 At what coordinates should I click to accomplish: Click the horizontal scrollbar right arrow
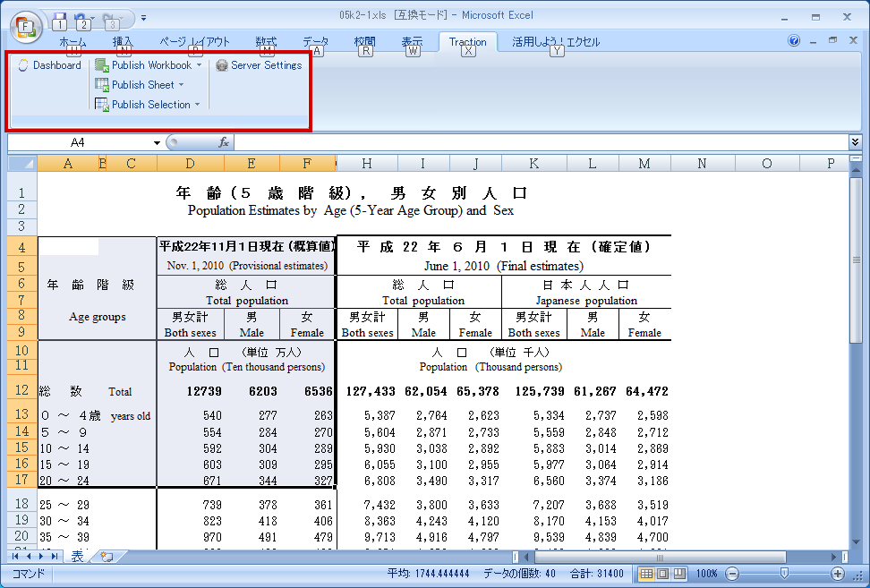[x=834, y=557]
